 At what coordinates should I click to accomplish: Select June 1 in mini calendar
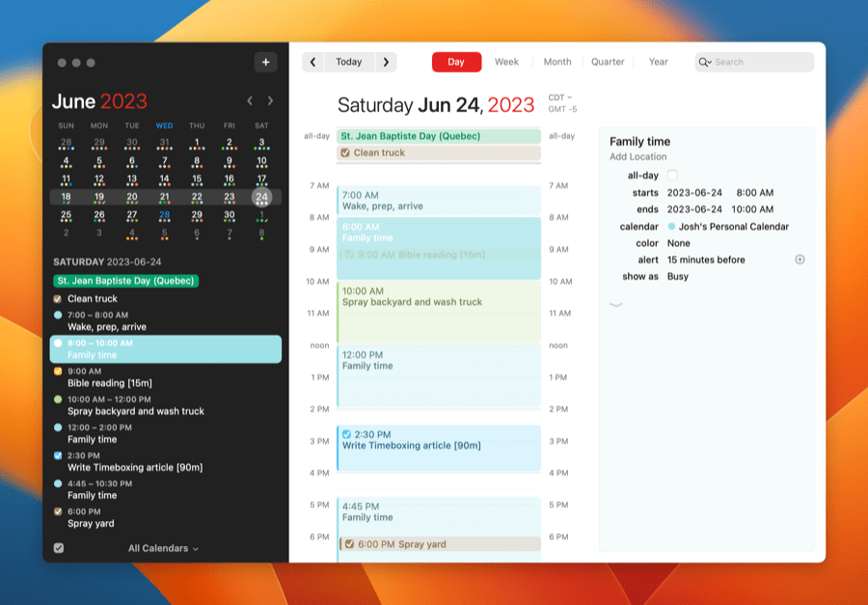(197, 144)
